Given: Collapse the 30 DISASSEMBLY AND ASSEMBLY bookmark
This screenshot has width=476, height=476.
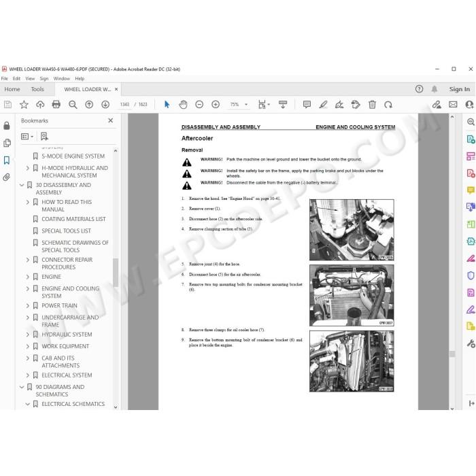Looking at the screenshot, I should coord(22,185).
